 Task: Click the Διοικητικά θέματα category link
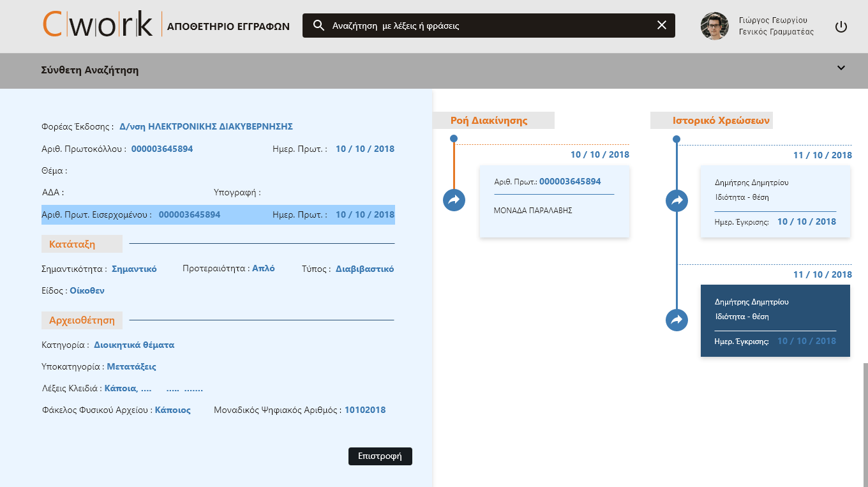[x=134, y=345]
